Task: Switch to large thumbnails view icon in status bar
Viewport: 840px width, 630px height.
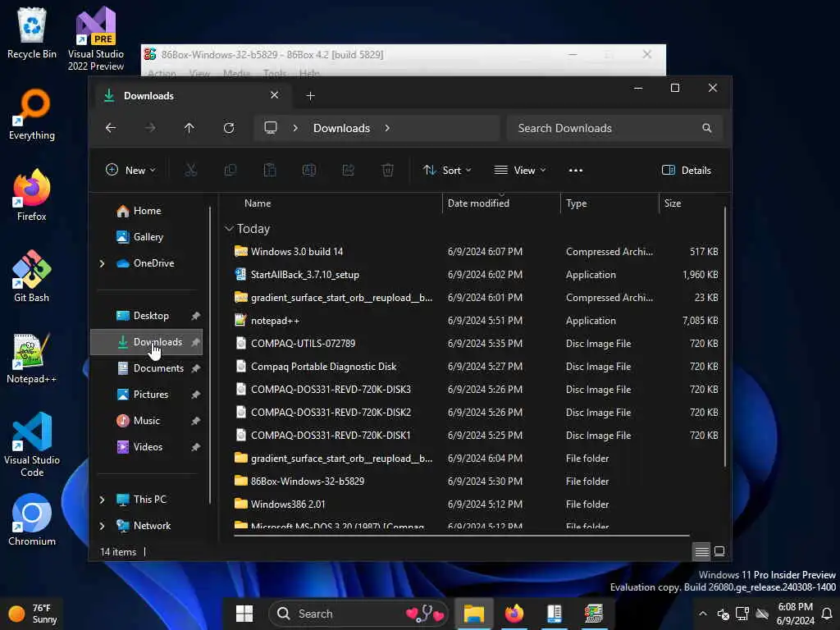Action: point(719,550)
